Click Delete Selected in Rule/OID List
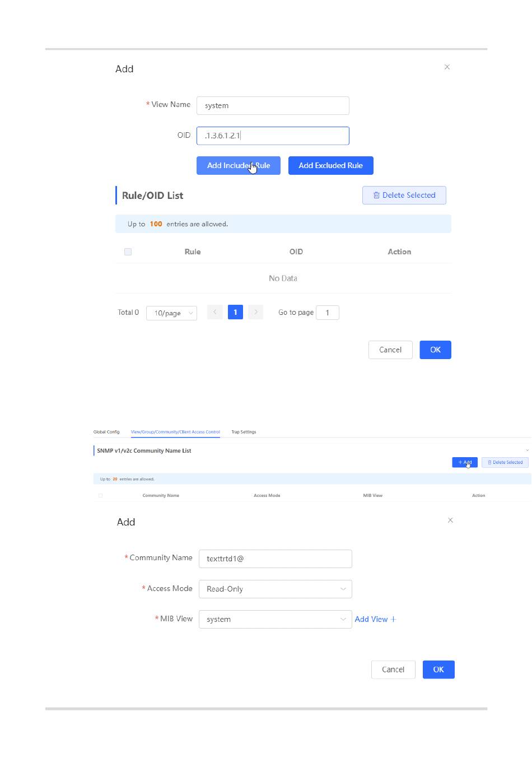This screenshot has width=532, height=758. (404, 195)
